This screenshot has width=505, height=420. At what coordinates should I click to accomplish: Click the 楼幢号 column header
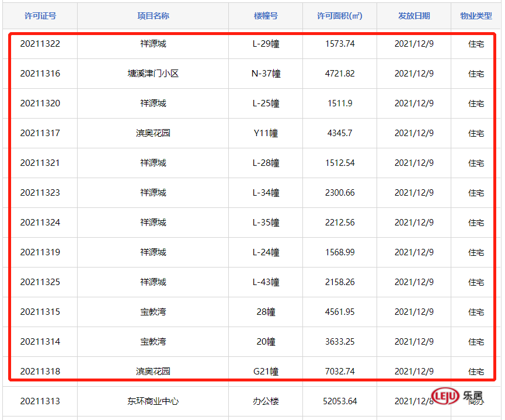click(266, 16)
